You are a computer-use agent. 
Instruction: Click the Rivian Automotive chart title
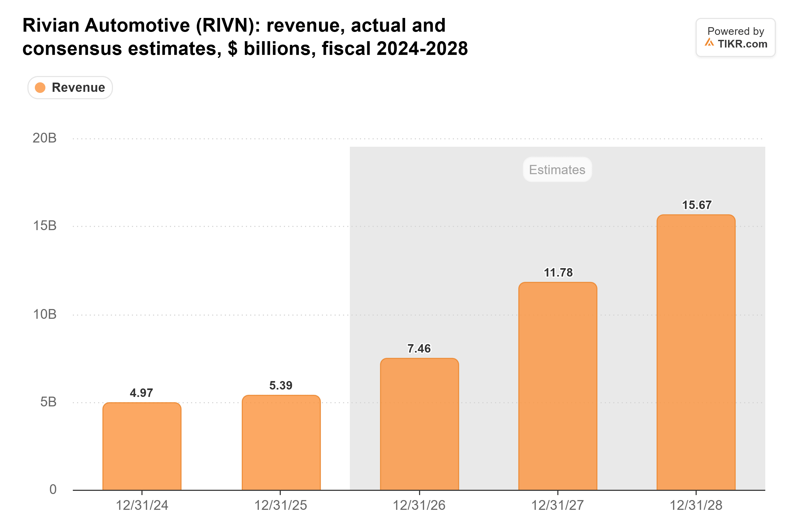(x=245, y=37)
